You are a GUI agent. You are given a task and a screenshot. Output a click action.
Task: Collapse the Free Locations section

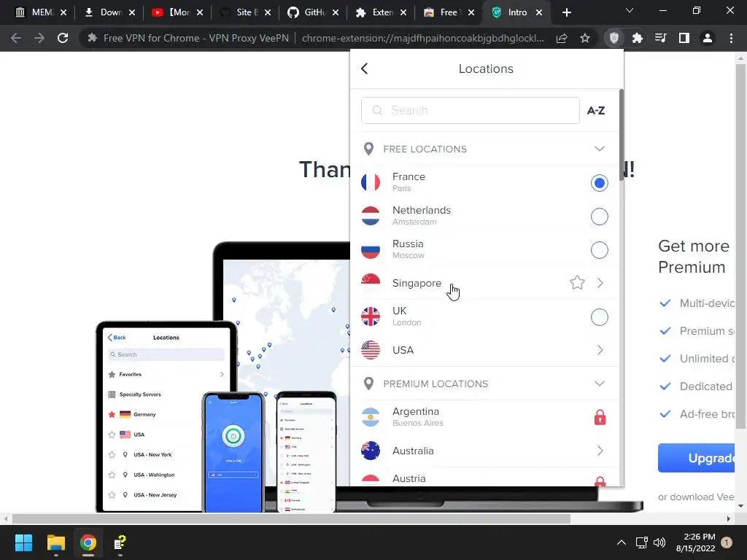(600, 149)
